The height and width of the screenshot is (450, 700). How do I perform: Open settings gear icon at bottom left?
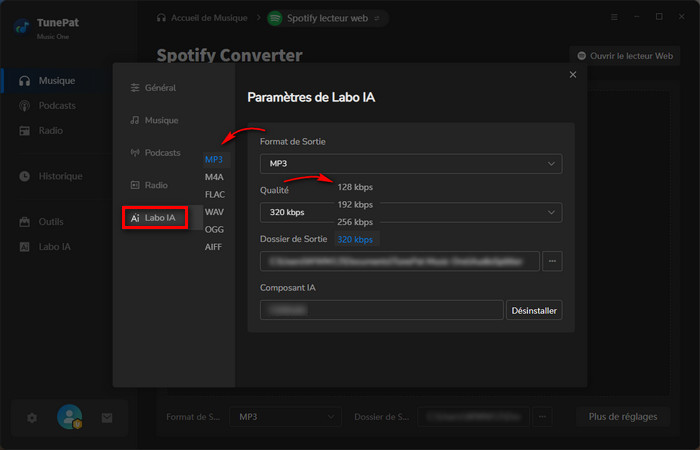(32, 418)
